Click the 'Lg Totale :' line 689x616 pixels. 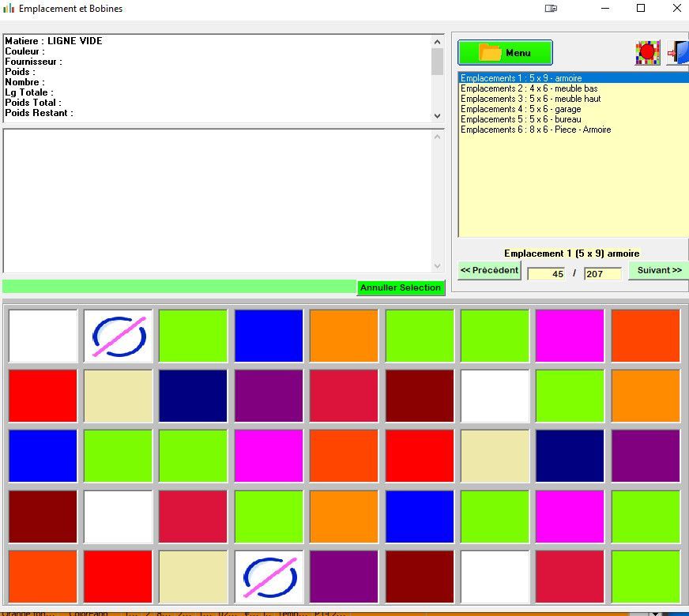(x=29, y=92)
